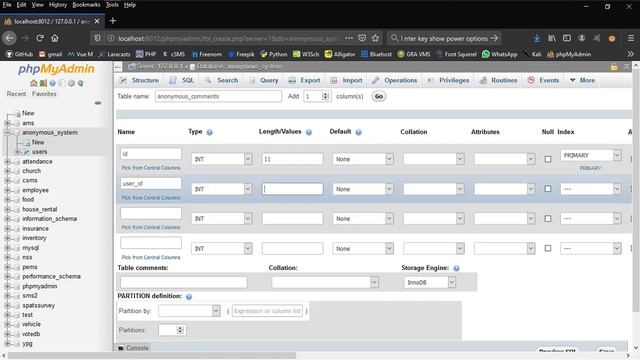Open the Storage Engine InnoDB dropdown
Screen dimensions: 640x360
coord(430,282)
